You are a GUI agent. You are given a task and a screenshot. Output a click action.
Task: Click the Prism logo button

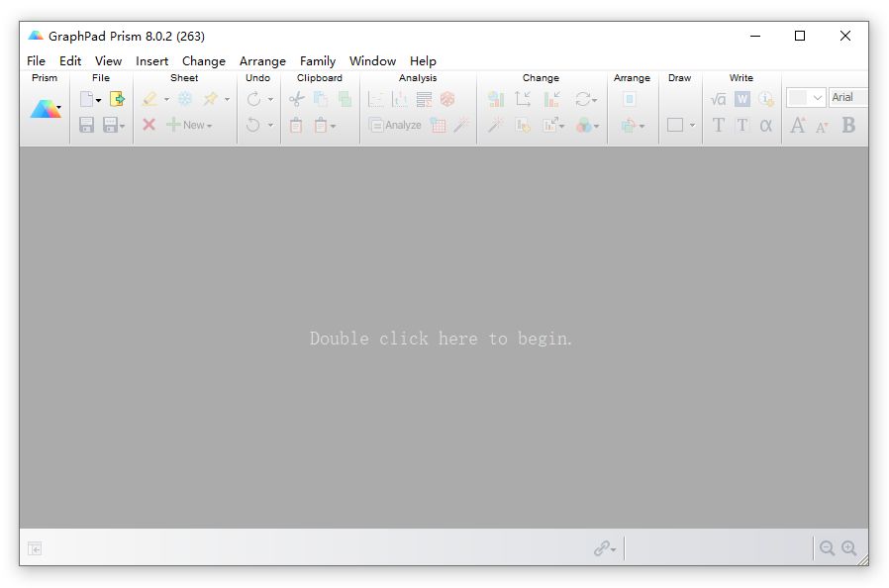pyautogui.click(x=45, y=109)
